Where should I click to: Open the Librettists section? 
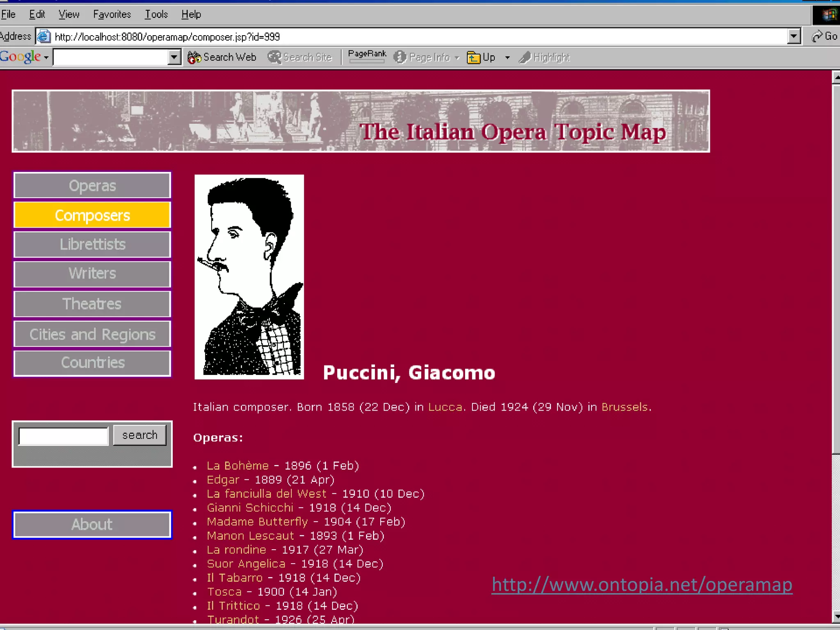pyautogui.click(x=92, y=244)
